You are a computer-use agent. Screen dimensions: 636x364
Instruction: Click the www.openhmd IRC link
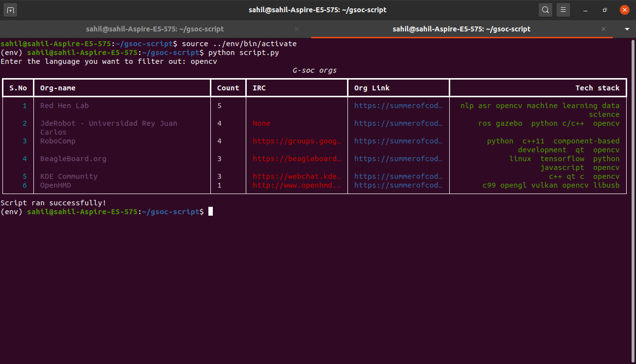297,185
